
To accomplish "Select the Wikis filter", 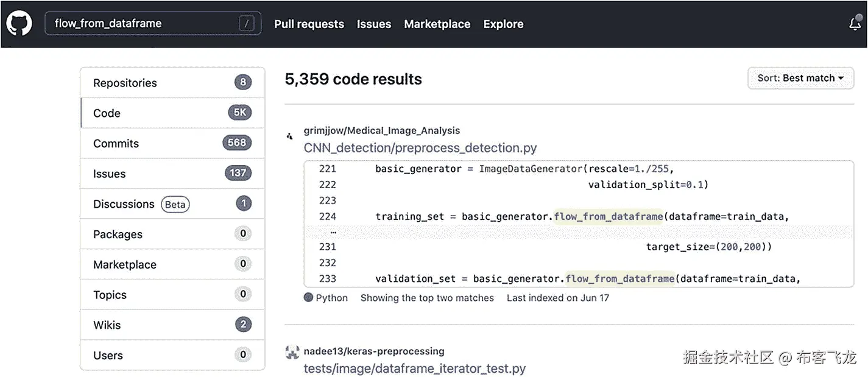I will (x=107, y=325).
